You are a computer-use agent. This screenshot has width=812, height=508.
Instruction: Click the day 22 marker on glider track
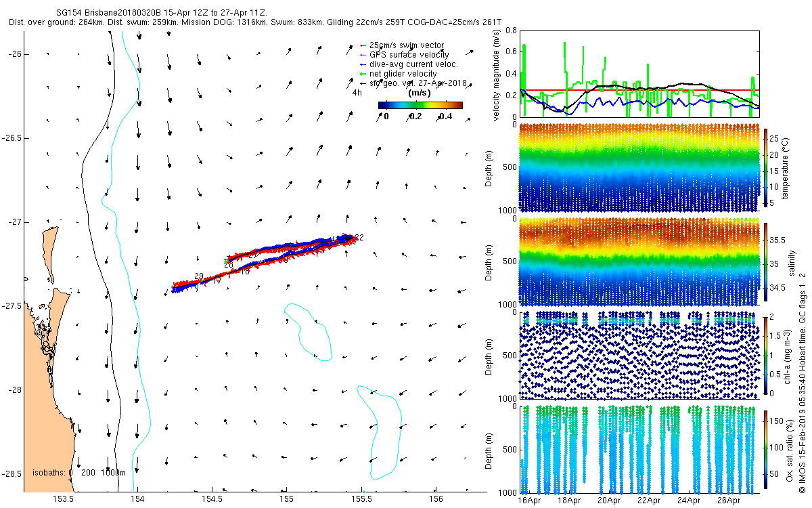[359, 237]
